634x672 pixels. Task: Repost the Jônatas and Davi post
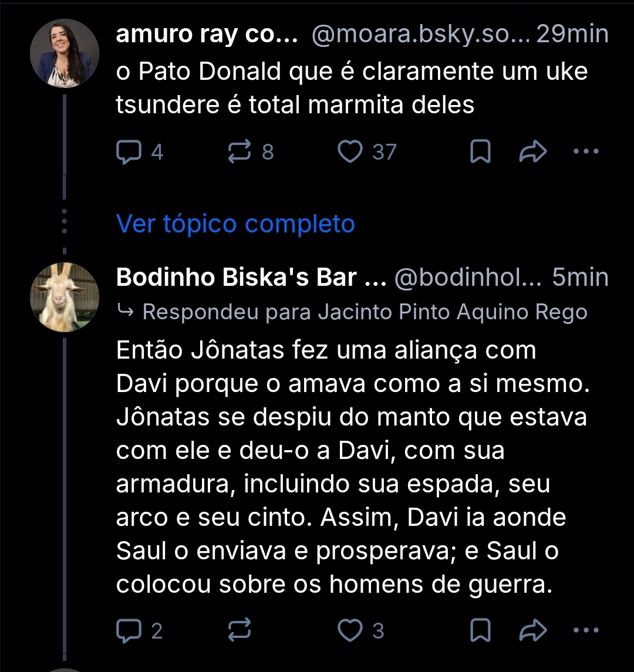[x=239, y=631]
